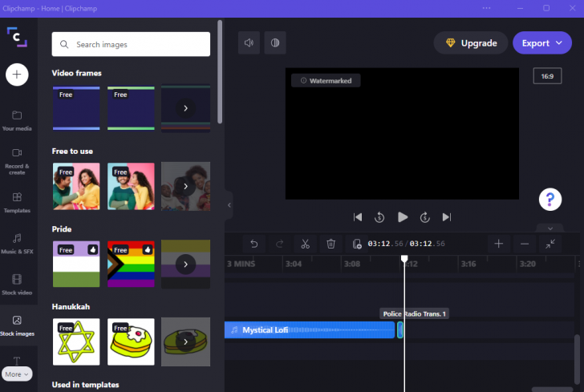The image size is (584, 392).
Task: Click the split scissors icon
Action: pos(305,244)
